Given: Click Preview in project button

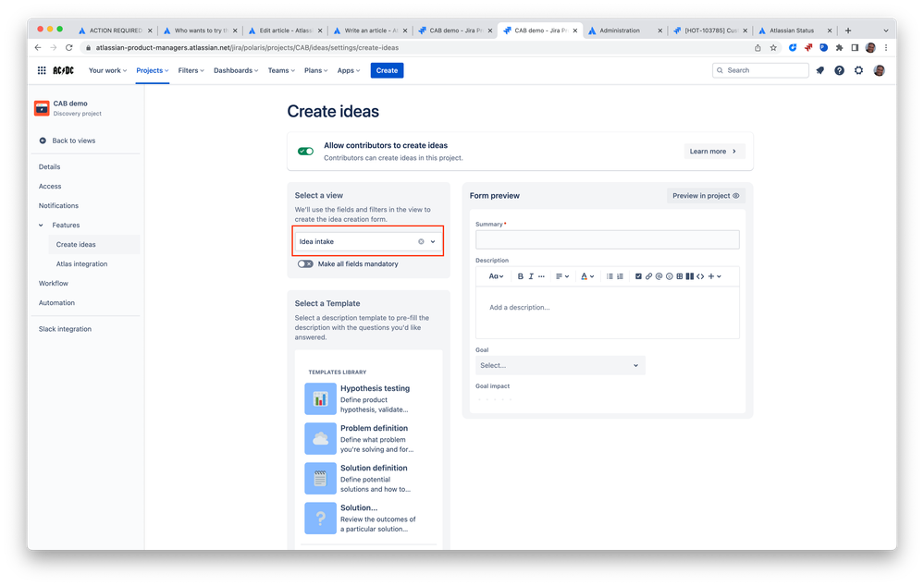Looking at the screenshot, I should tap(706, 196).
